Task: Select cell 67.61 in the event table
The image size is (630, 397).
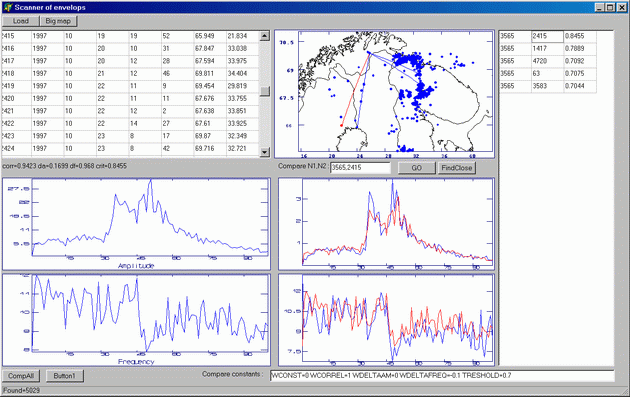Action: [x=210, y=123]
